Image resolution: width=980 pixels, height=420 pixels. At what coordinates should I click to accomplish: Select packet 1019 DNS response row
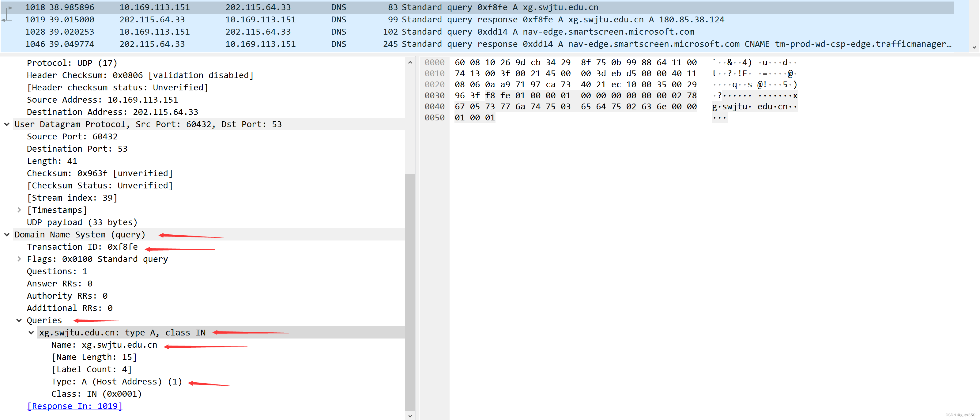point(477,19)
